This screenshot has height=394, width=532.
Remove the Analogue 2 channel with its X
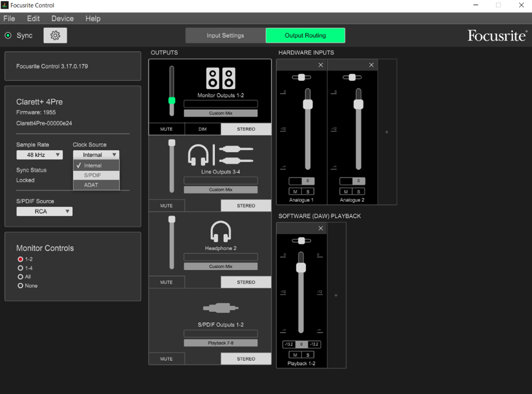372,65
